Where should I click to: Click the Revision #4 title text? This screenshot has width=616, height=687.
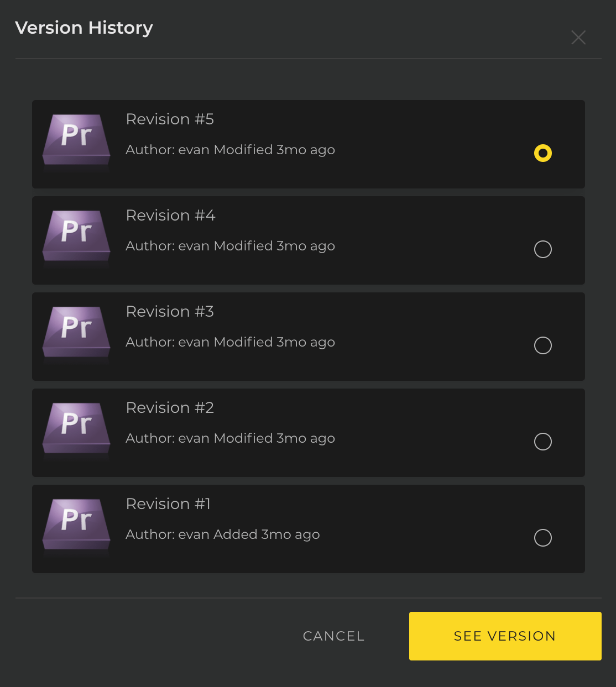(170, 216)
